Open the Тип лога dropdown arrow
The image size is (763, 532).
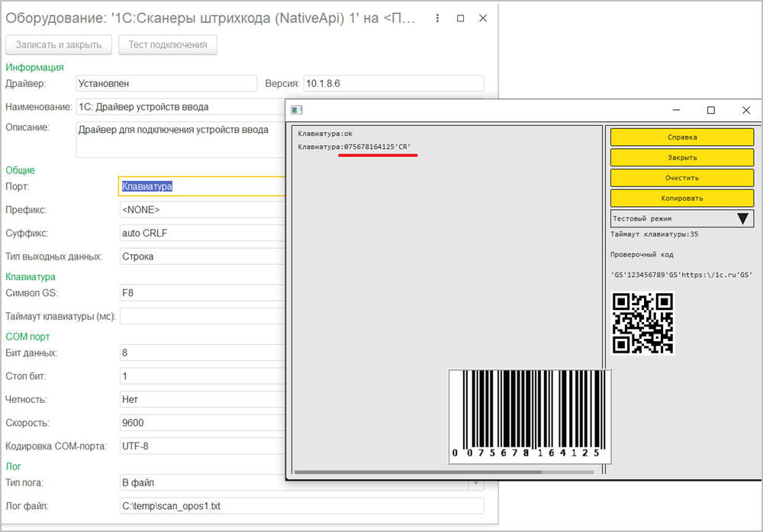point(476,483)
